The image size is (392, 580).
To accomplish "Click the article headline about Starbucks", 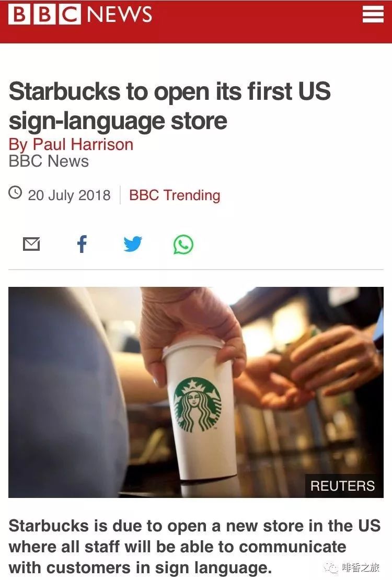I will point(169,106).
